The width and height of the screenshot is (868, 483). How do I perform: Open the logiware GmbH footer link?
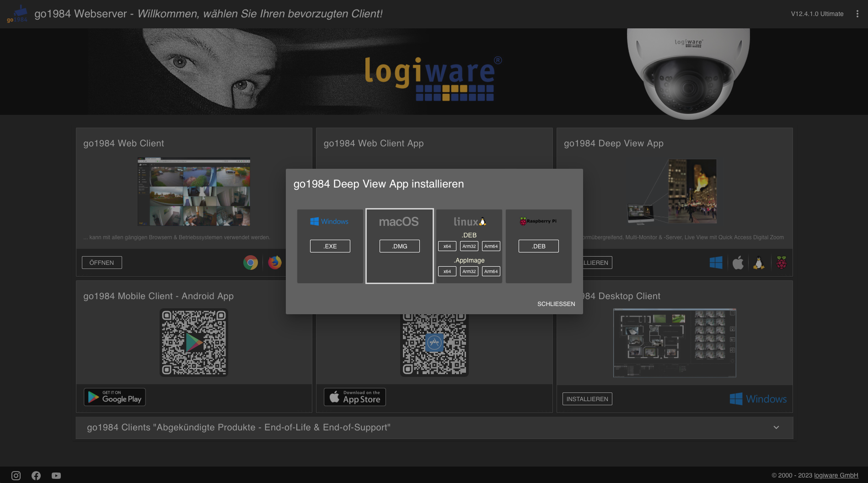pos(836,475)
